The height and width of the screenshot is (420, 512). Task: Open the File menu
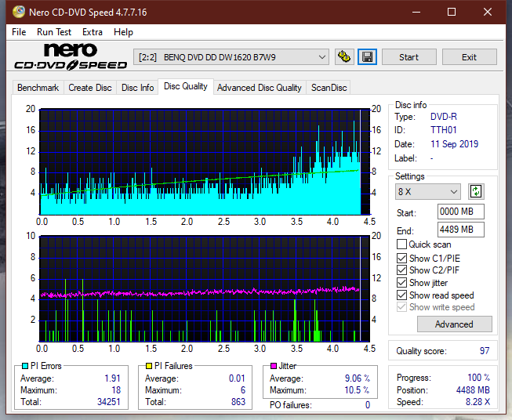(x=19, y=32)
